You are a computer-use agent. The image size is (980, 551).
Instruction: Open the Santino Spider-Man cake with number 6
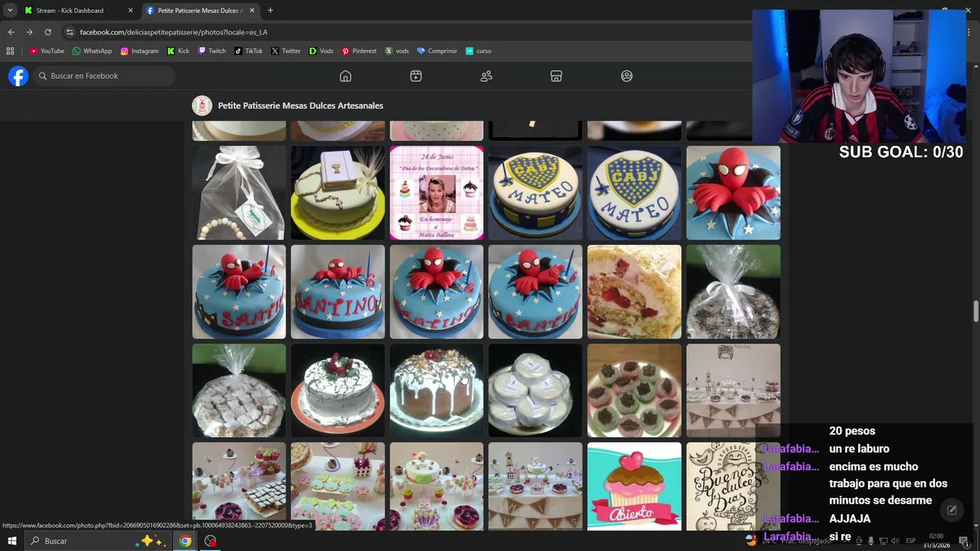[338, 292]
